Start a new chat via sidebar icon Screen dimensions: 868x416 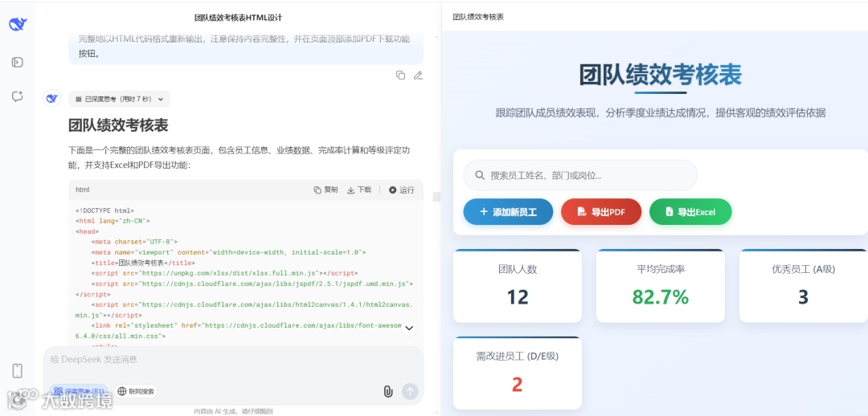point(17,97)
